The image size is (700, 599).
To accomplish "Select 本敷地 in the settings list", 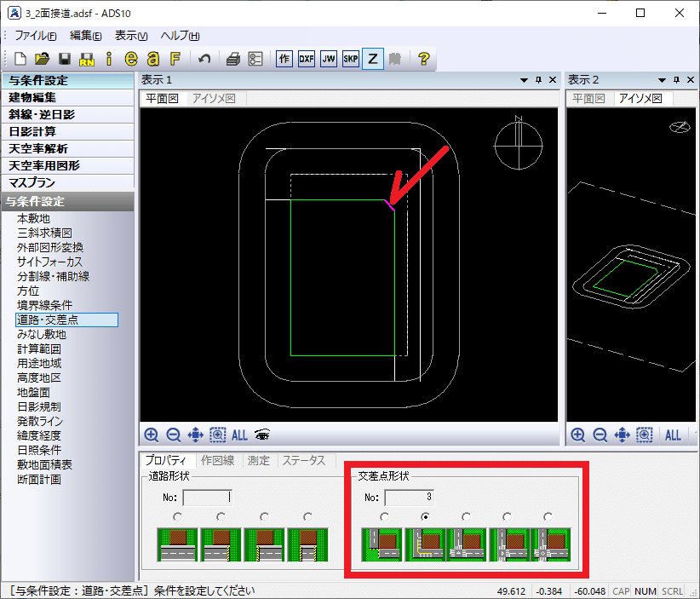I will (x=33, y=218).
